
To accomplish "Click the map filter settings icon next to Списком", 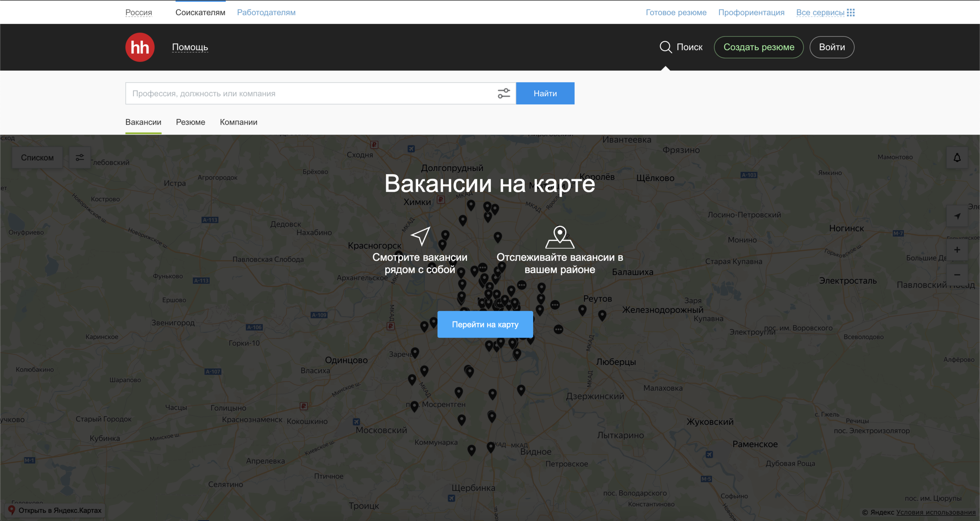I will pos(80,158).
